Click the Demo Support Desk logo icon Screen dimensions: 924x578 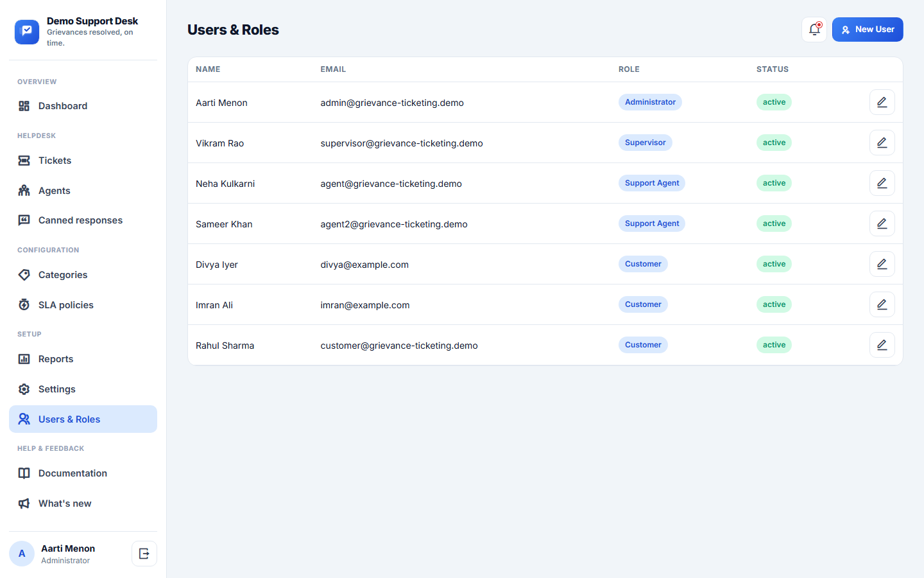27,31
